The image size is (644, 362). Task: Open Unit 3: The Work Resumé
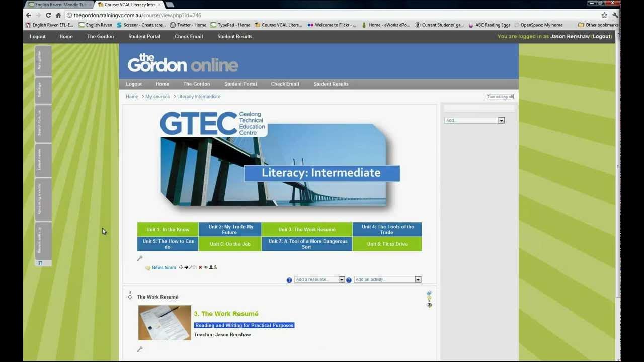pos(307,230)
